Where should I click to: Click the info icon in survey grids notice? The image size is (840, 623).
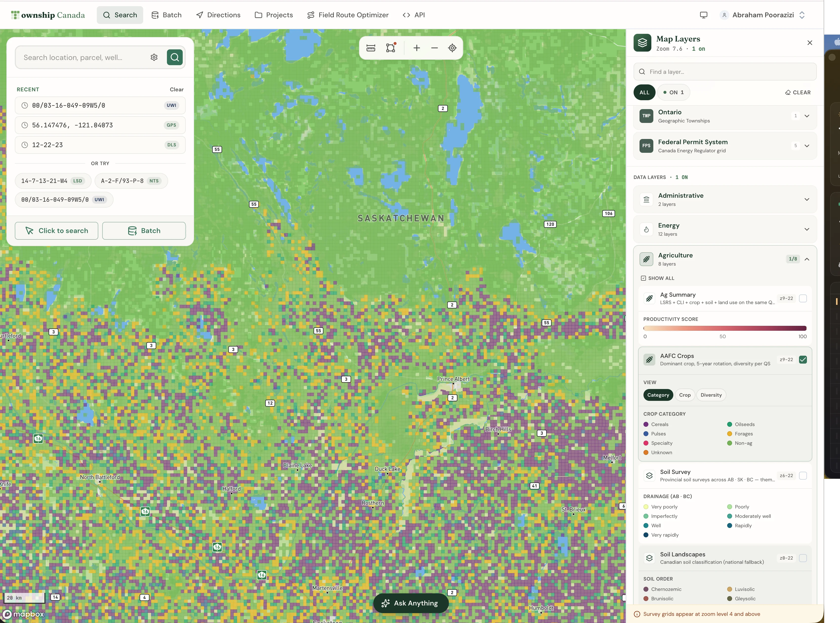637,614
